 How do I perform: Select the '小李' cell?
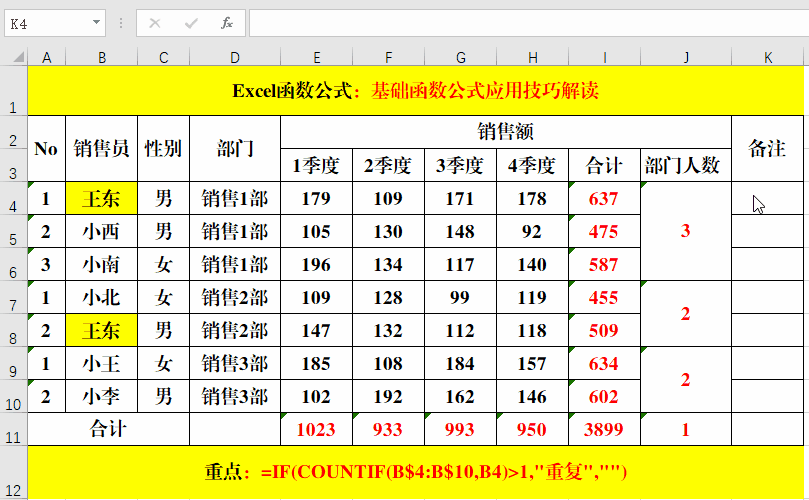102,396
